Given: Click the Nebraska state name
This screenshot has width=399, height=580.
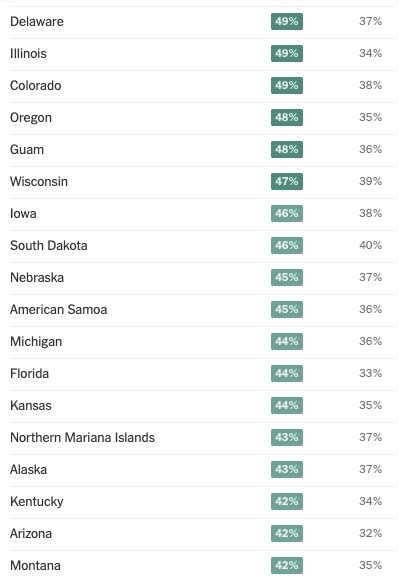Looking at the screenshot, I should [x=37, y=277].
